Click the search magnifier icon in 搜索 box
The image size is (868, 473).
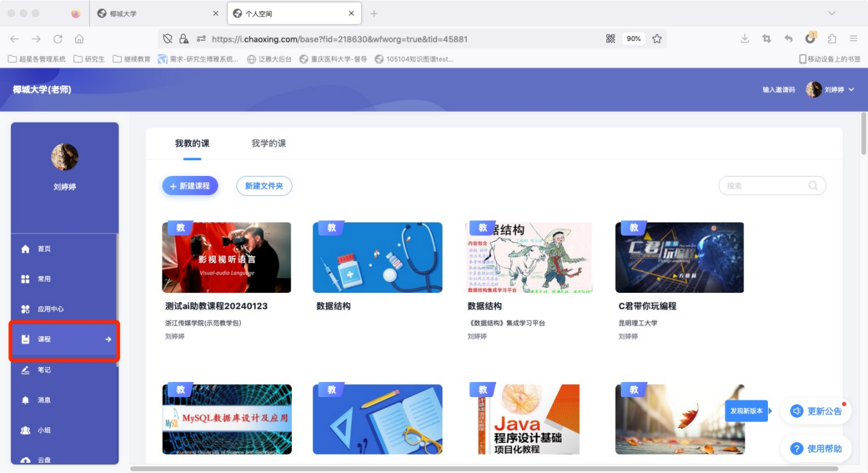click(x=813, y=186)
